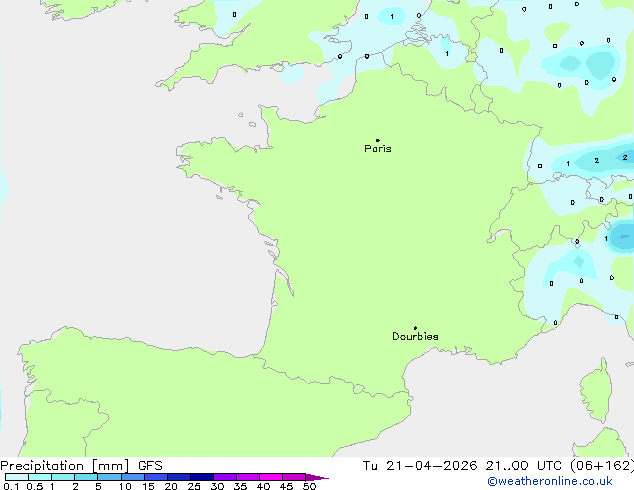Click the 'Tu 21-04-2026' date text
Image resolution: width=634 pixels, height=490 pixels.
420,466
